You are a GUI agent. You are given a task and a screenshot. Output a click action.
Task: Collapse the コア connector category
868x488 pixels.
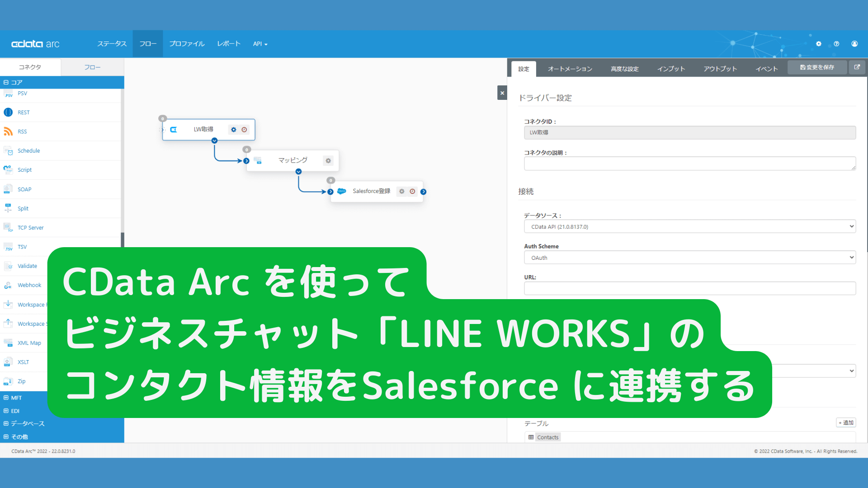coord(6,82)
